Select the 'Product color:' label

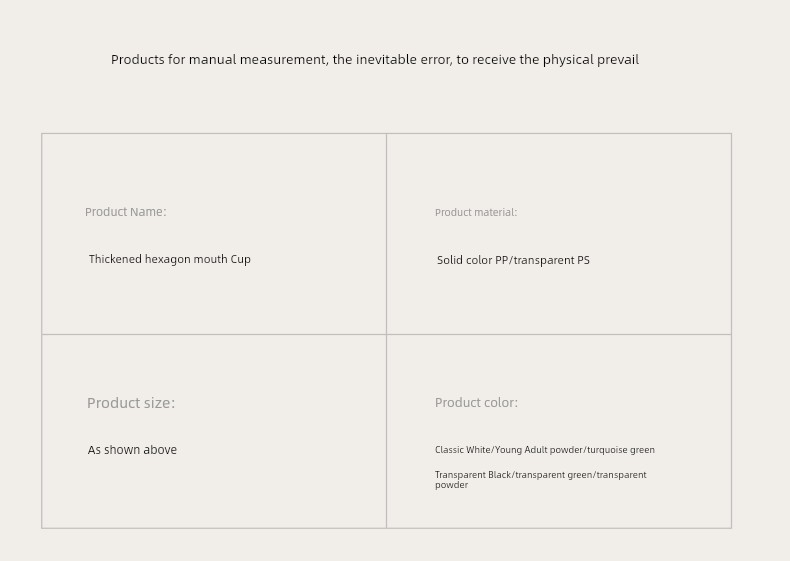point(477,403)
